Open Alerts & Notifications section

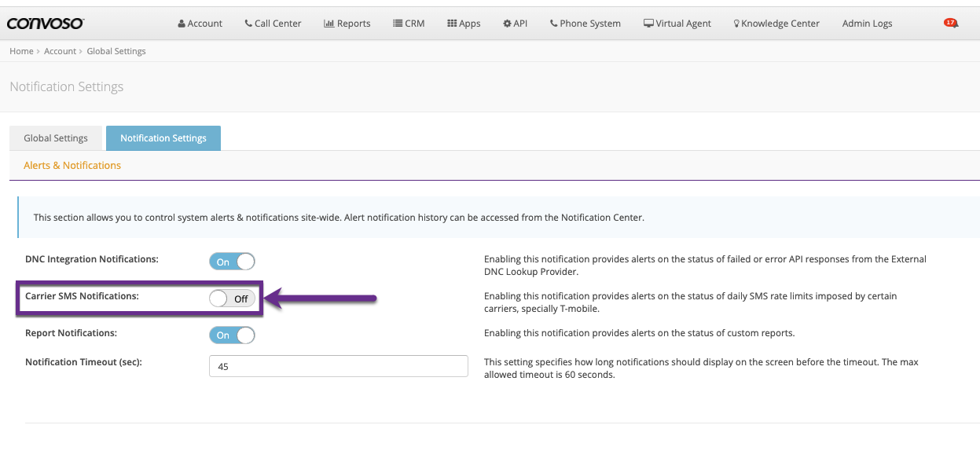click(72, 166)
